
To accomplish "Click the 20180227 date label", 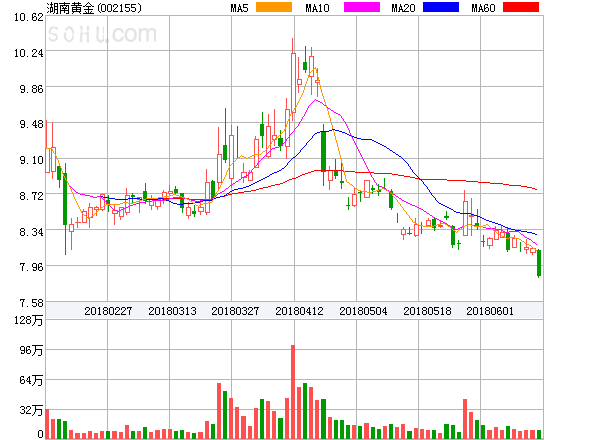I will tap(108, 311).
